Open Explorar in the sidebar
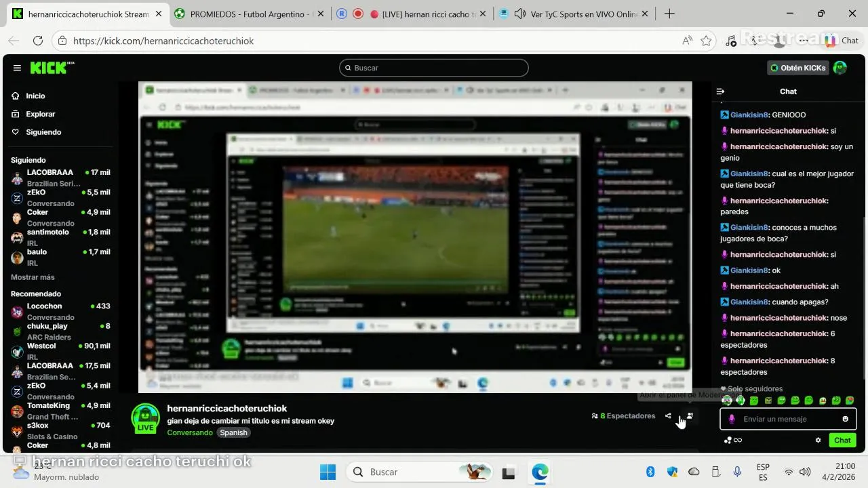 click(x=33, y=114)
